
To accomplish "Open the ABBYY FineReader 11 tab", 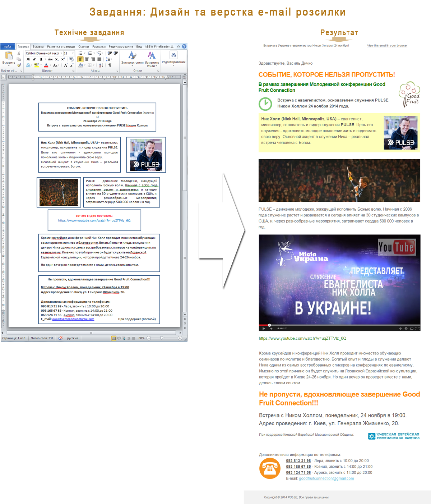I will [x=159, y=47].
